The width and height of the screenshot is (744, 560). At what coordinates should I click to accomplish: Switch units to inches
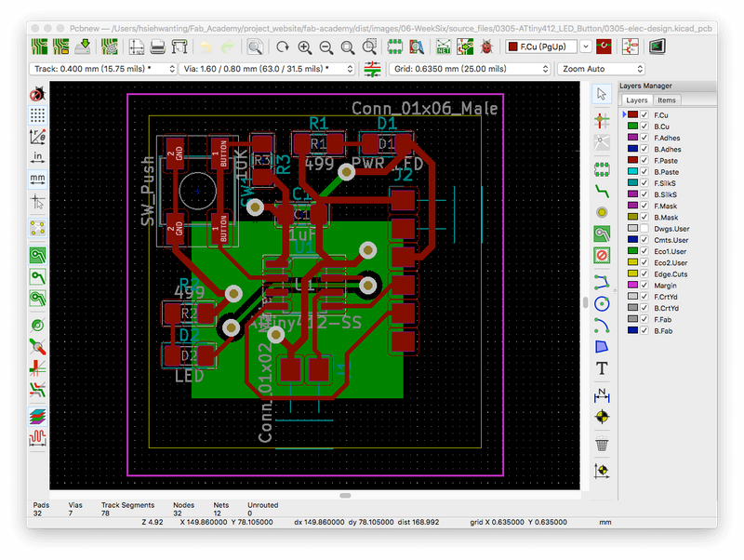[38, 156]
